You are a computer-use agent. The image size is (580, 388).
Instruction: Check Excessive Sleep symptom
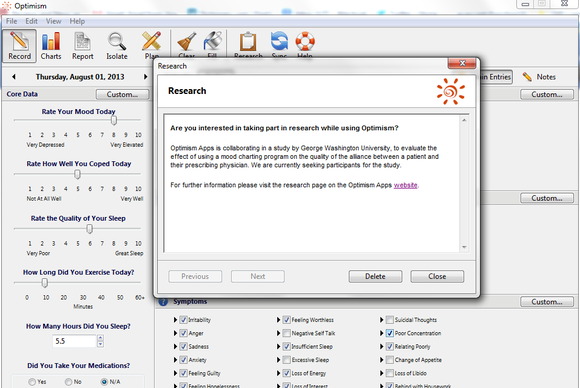coord(286,360)
